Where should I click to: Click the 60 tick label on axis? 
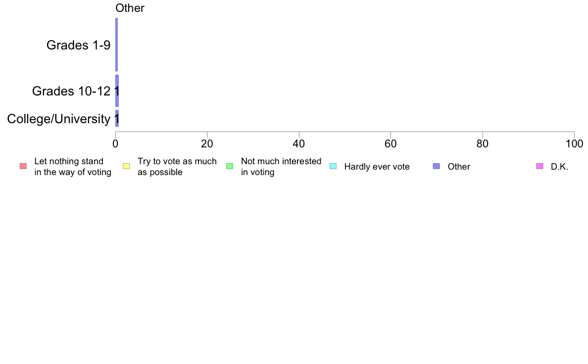(x=391, y=144)
